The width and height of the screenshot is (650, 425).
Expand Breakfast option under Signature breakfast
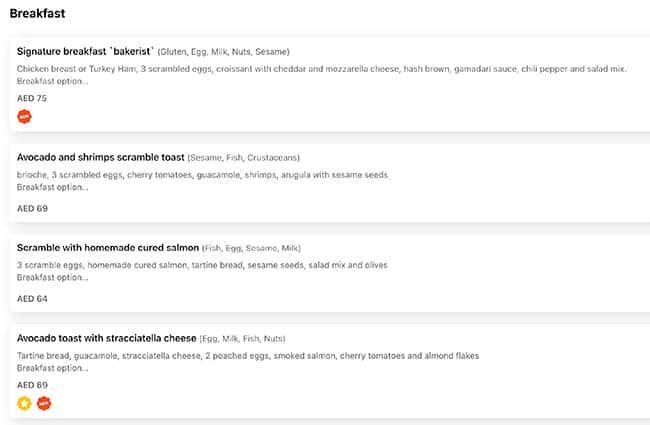click(52, 80)
